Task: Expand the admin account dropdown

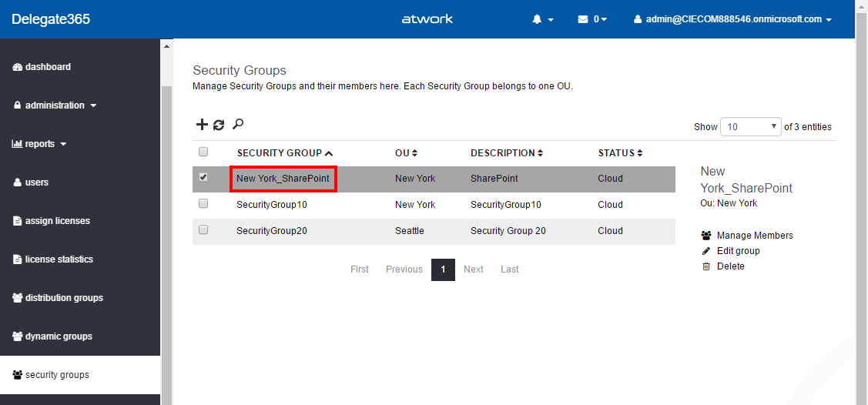Action: tap(732, 19)
